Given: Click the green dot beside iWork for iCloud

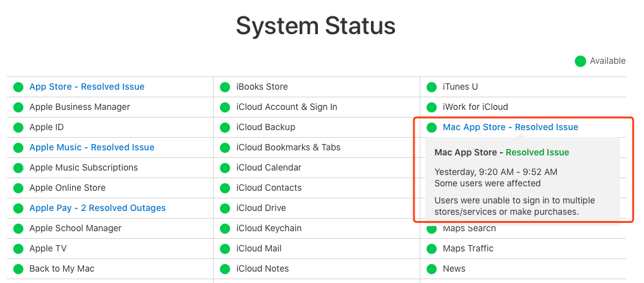Looking at the screenshot, I should 431,107.
